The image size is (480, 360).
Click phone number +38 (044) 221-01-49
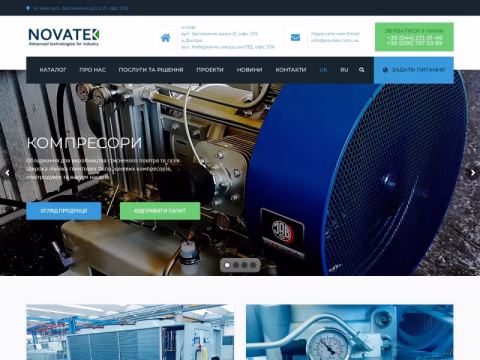coord(414,38)
